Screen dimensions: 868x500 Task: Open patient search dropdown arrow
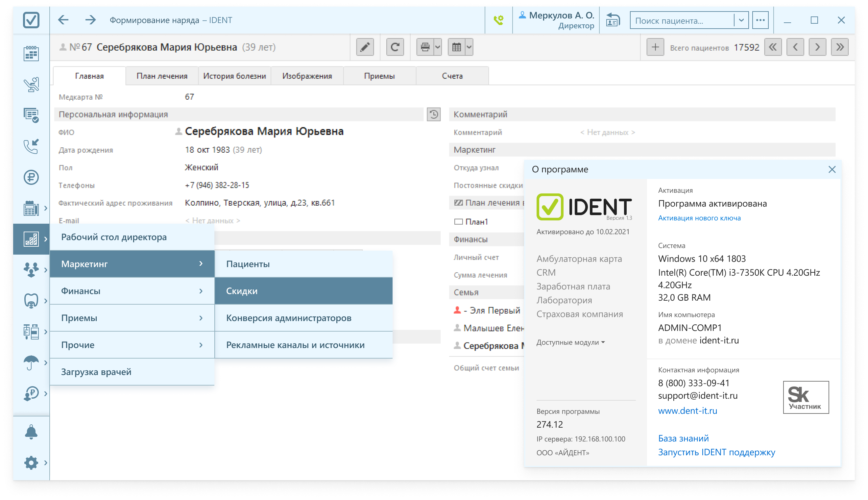(x=741, y=20)
